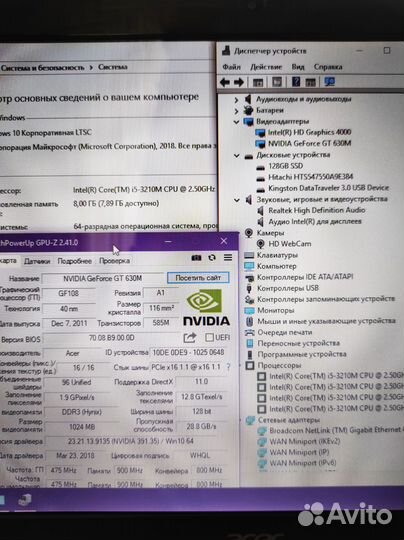
Task: Click the Программные устройства category
Action: pyautogui.click(x=302, y=354)
